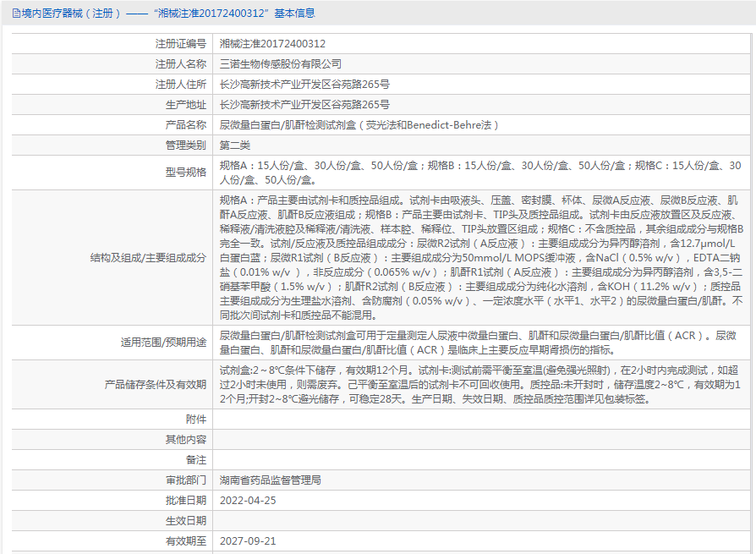This screenshot has width=756, height=554.
Task: Click the page title '境内医疗器械（注册）' heading
Action: coord(71,14)
